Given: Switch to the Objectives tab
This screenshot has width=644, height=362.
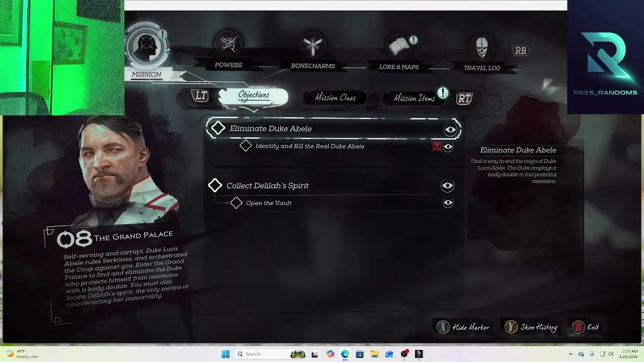Looking at the screenshot, I should (x=254, y=96).
